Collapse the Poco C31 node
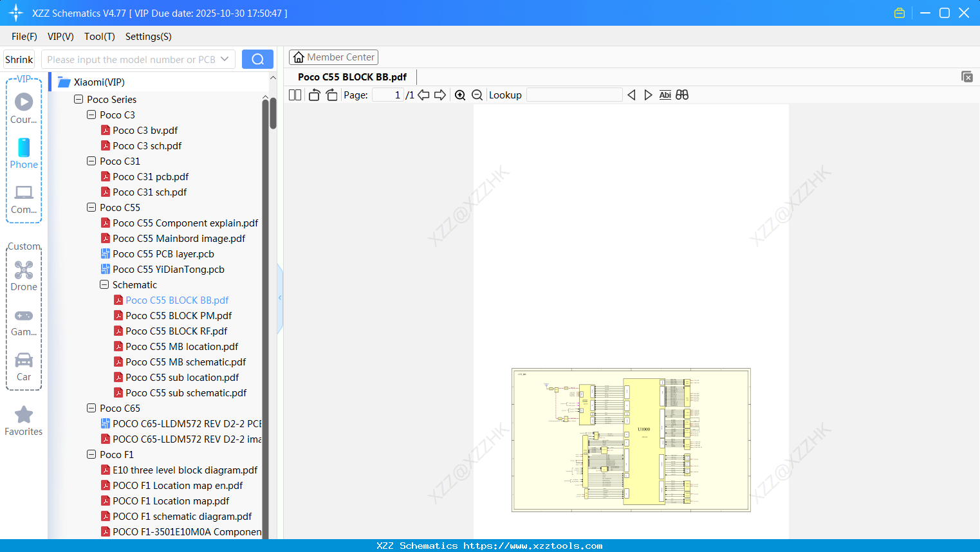 tap(91, 161)
